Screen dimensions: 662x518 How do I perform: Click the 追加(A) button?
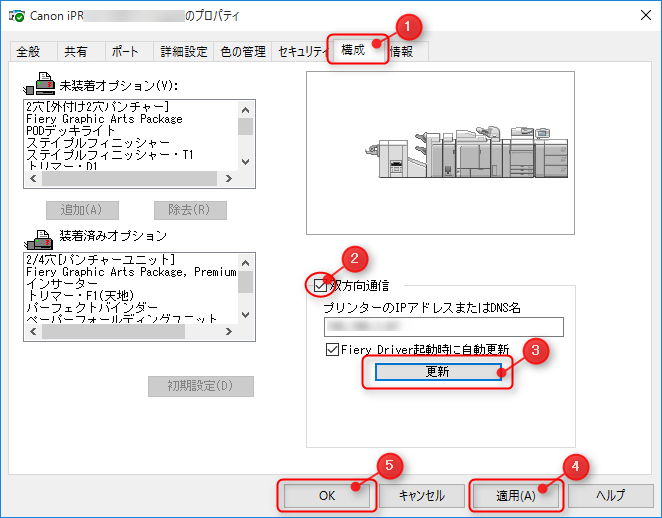click(x=82, y=210)
